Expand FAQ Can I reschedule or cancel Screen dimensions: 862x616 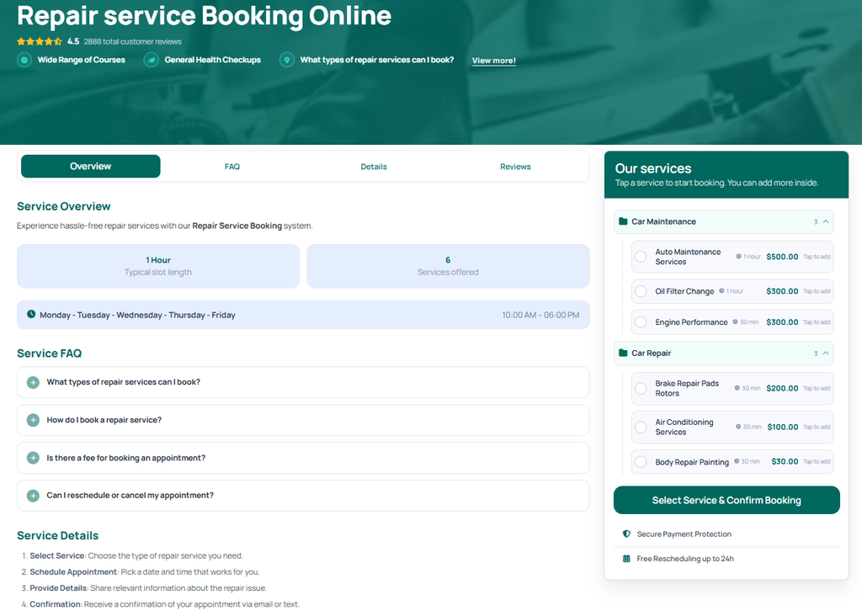click(x=303, y=496)
